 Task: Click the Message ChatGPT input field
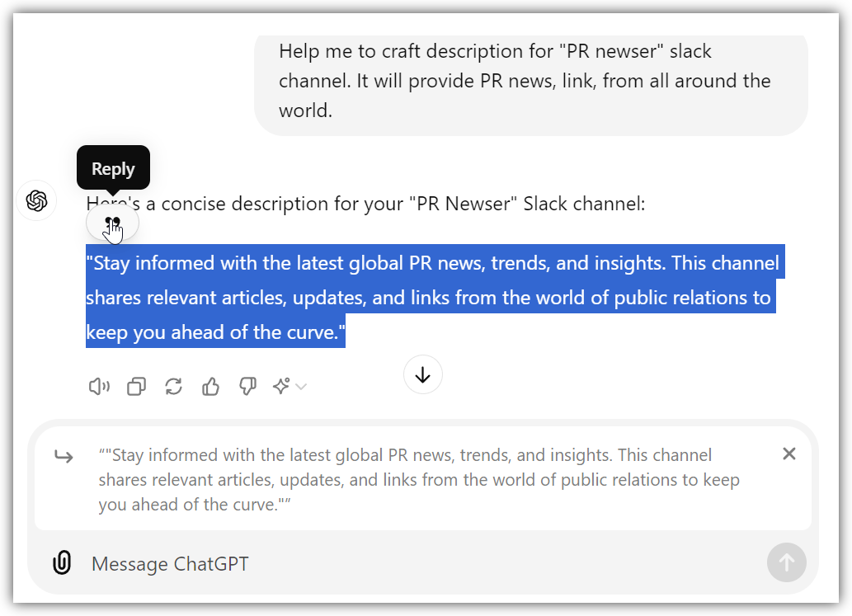click(x=412, y=564)
